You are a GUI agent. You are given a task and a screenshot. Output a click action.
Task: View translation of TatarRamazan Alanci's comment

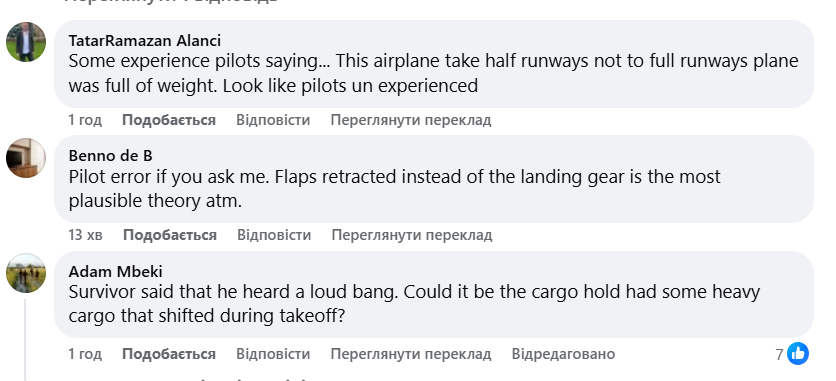tap(411, 120)
